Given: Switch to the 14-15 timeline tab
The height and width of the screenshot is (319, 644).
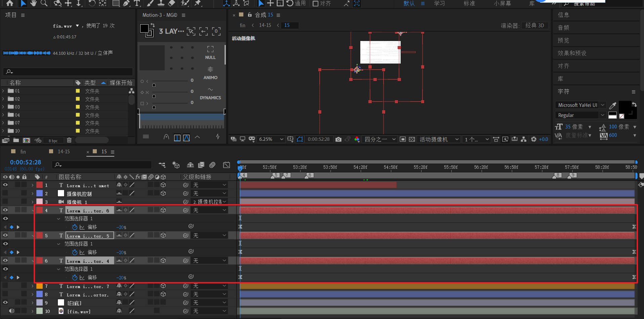Looking at the screenshot, I should point(64,152).
